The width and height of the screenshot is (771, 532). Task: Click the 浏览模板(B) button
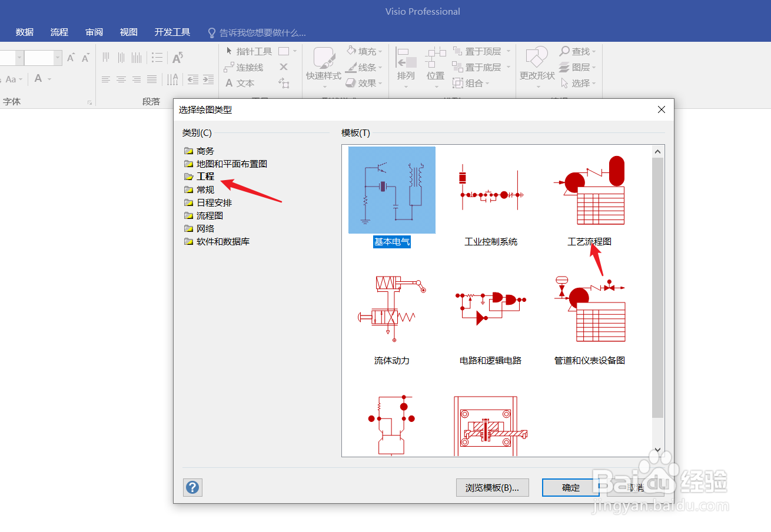click(492, 487)
